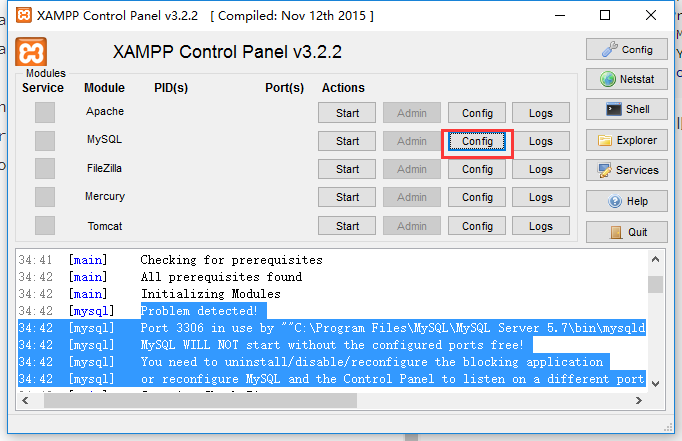Screen dimensions: 682x441
Task: Click the XAMPP logo in the title bar
Action: (x=24, y=15)
